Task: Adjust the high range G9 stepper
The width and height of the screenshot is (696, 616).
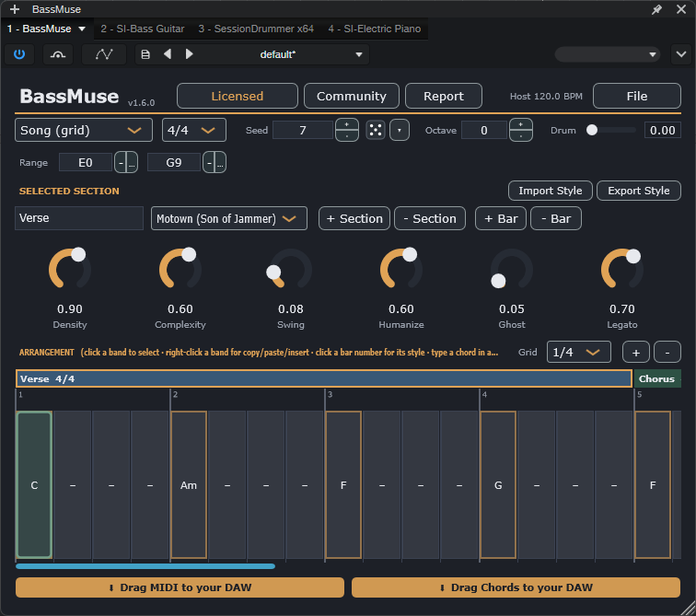Action: pos(215,162)
